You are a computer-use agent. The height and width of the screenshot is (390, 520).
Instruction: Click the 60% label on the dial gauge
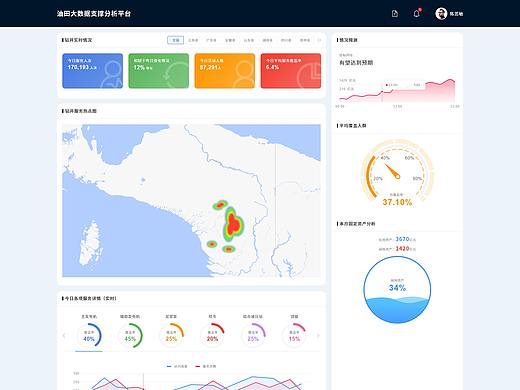pos(409,158)
